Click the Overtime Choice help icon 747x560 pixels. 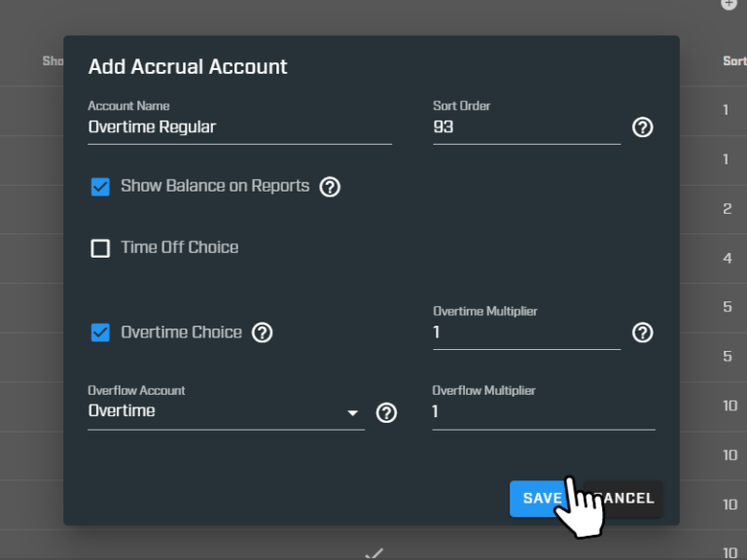coord(262,332)
